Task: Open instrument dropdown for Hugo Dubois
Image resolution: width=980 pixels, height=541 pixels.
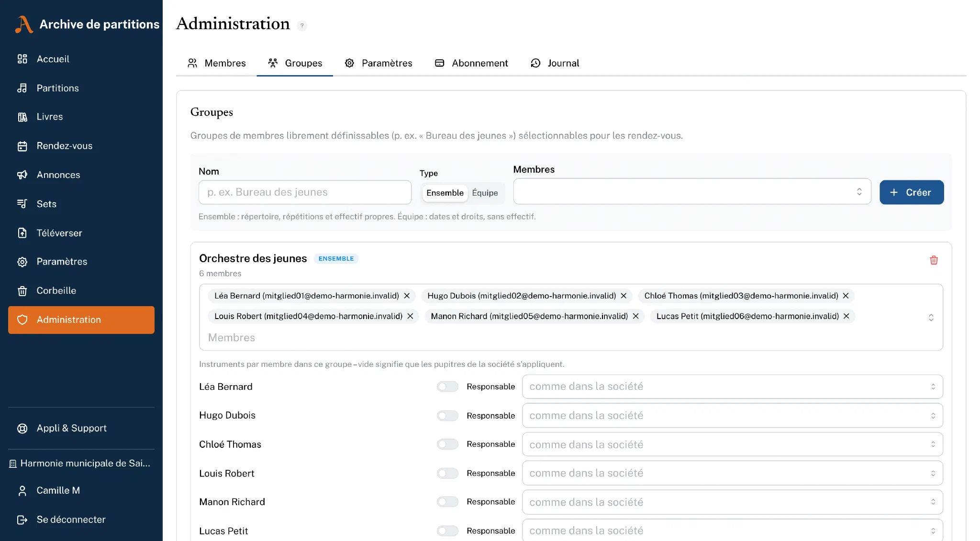Action: pos(732,416)
